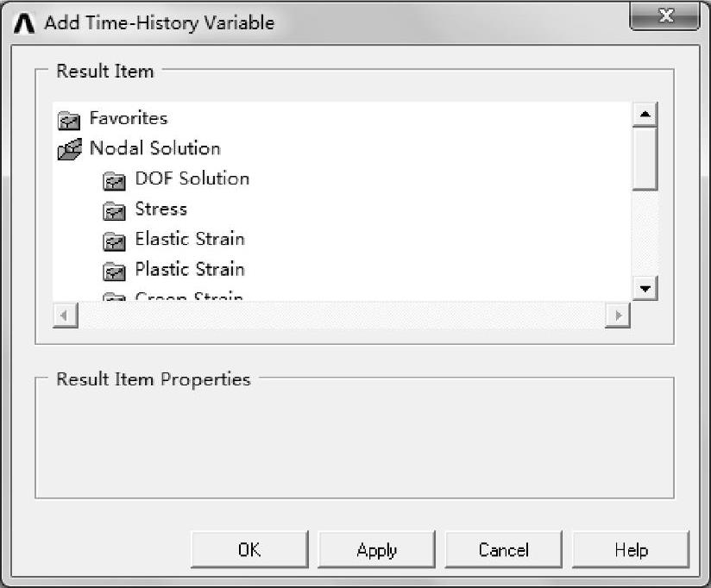The image size is (711, 588).
Task: Select the Favorites tree item
Action: 129,118
